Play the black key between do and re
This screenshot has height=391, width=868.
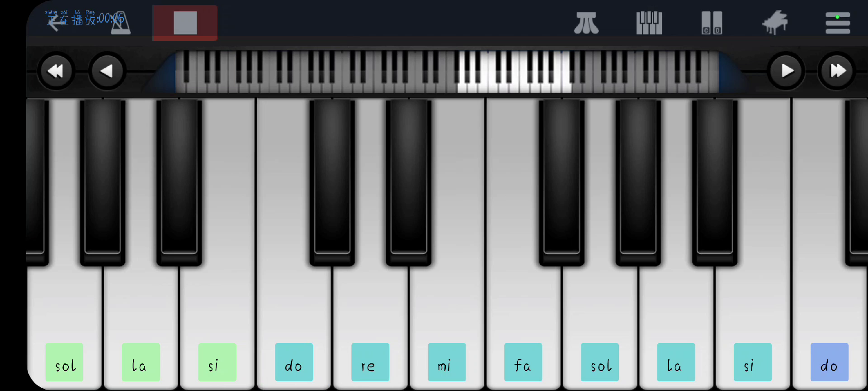(x=332, y=181)
